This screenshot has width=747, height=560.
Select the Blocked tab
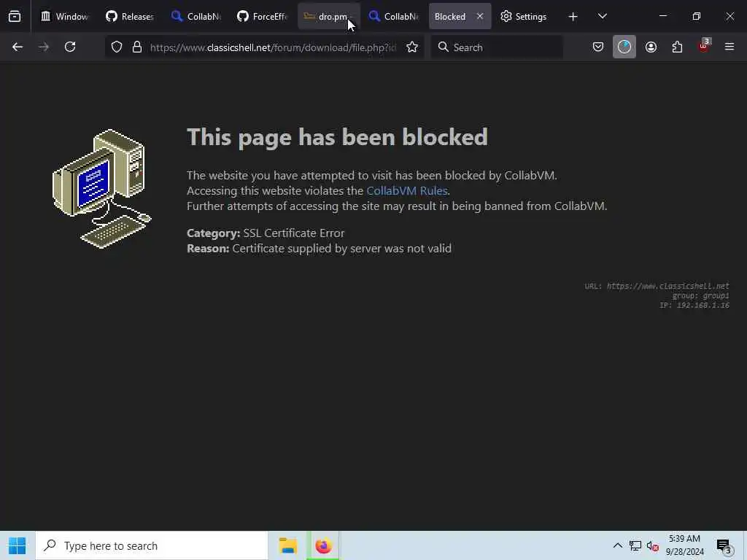point(450,16)
